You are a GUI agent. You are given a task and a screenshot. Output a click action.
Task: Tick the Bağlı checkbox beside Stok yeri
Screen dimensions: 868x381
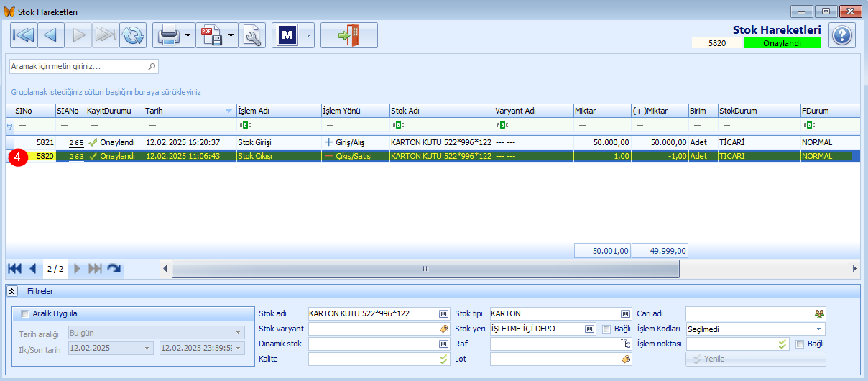606,329
